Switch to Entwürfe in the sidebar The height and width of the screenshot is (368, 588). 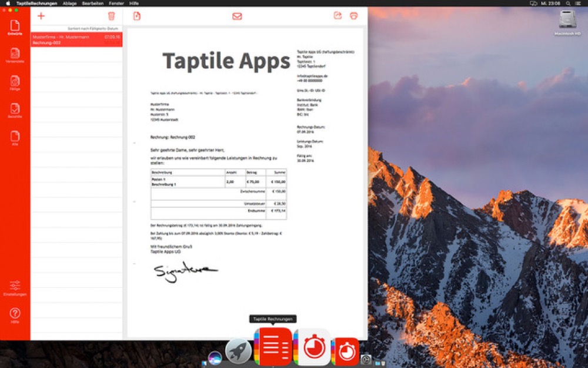pyautogui.click(x=15, y=28)
